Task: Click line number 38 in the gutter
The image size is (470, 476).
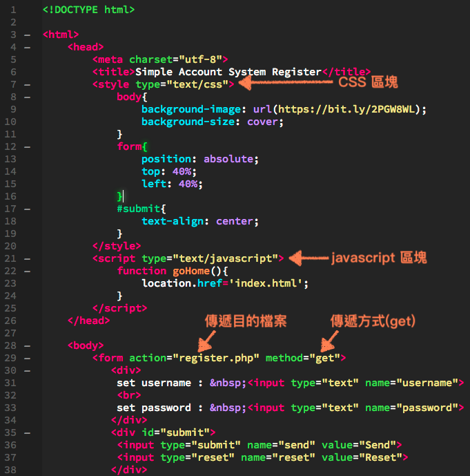Action: point(10,470)
